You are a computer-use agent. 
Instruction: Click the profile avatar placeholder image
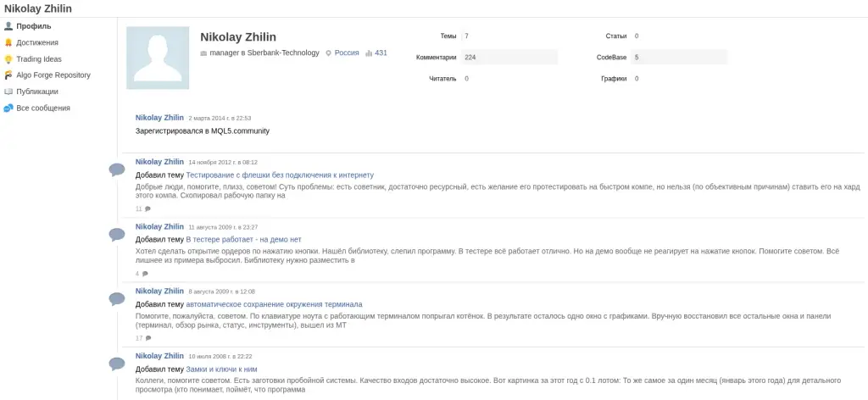[158, 58]
